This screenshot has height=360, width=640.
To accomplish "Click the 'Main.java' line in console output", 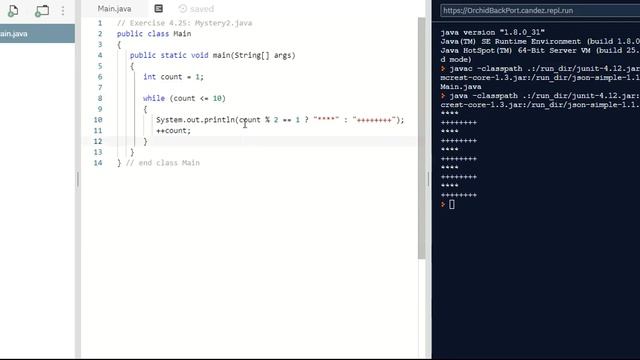I will click(461, 87).
